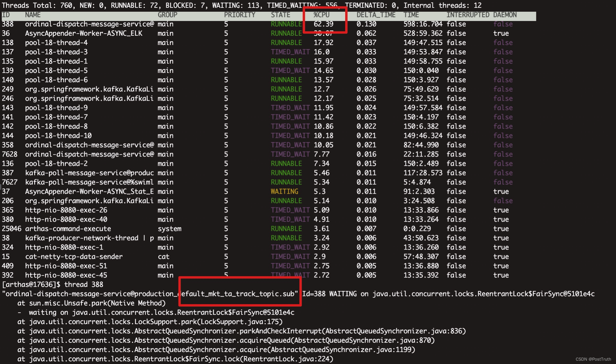Click time value 5:4.874
616x364 pixels.
click(417, 182)
